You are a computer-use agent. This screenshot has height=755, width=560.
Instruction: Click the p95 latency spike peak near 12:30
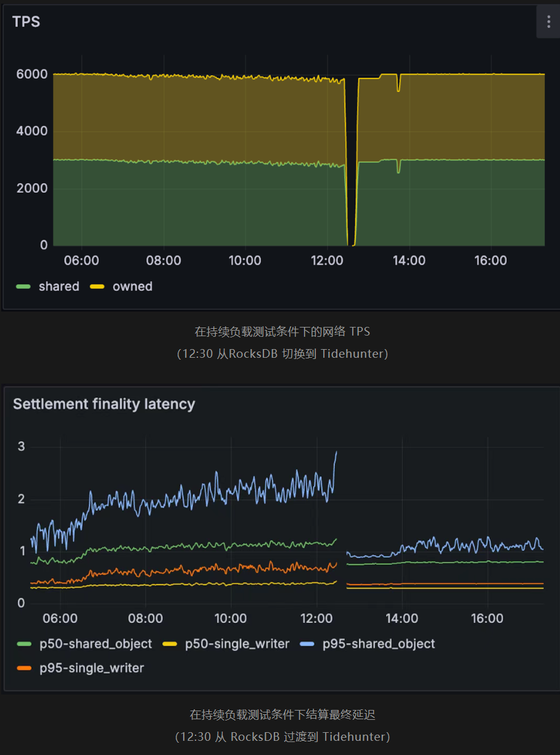pyautogui.click(x=336, y=452)
